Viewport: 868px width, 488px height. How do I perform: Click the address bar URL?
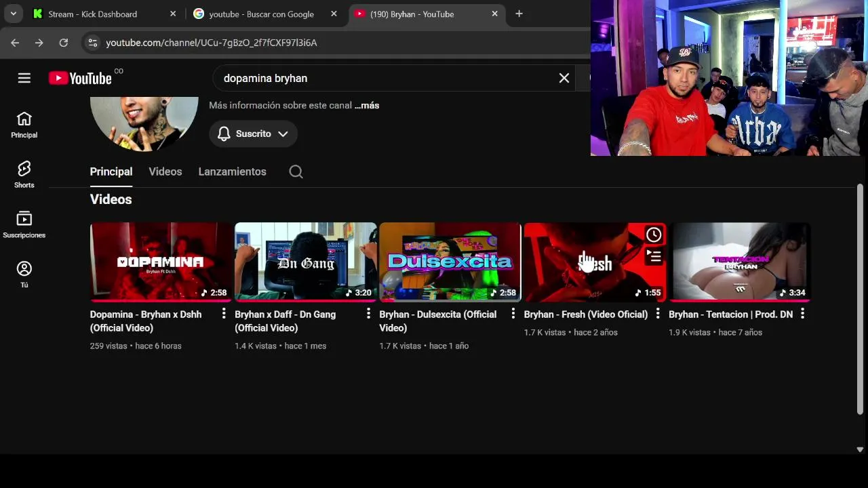click(x=211, y=43)
